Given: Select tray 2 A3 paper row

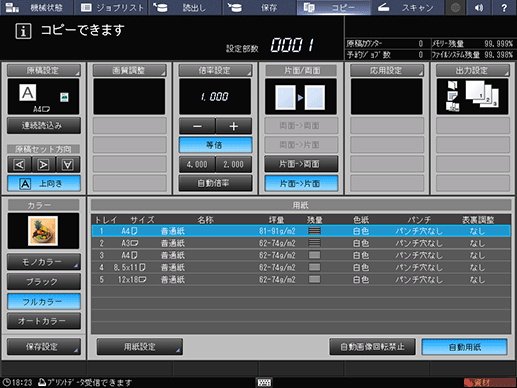Looking at the screenshot, I should (x=301, y=243).
